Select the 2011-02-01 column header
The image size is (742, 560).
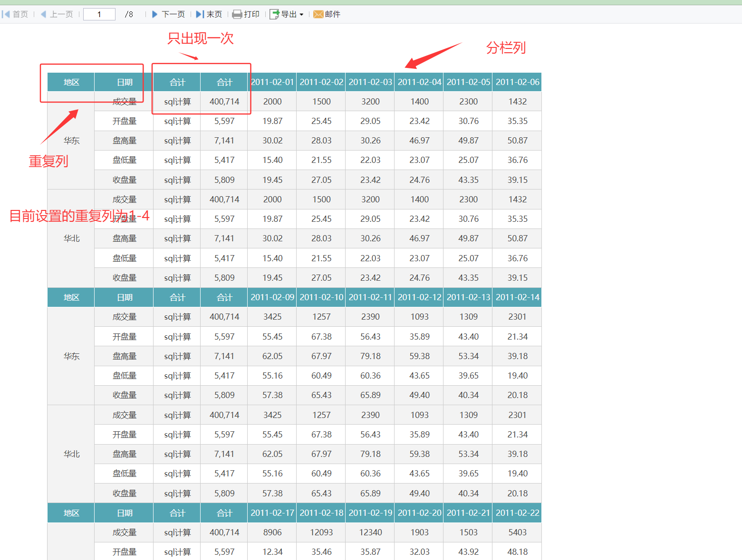[x=272, y=82]
